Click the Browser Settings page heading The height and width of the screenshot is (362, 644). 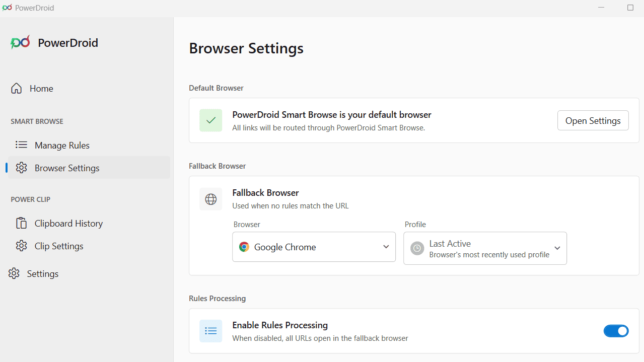pyautogui.click(x=246, y=48)
